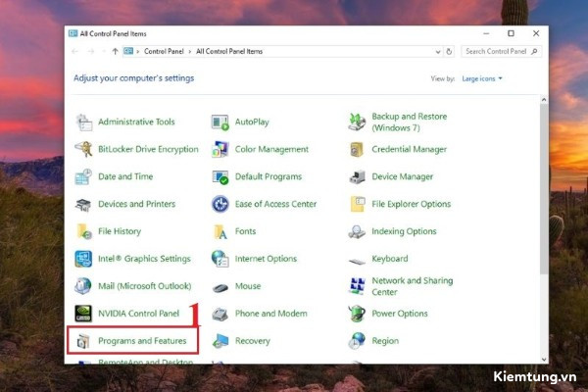
Task: Open the Color Management icon
Action: click(220, 149)
